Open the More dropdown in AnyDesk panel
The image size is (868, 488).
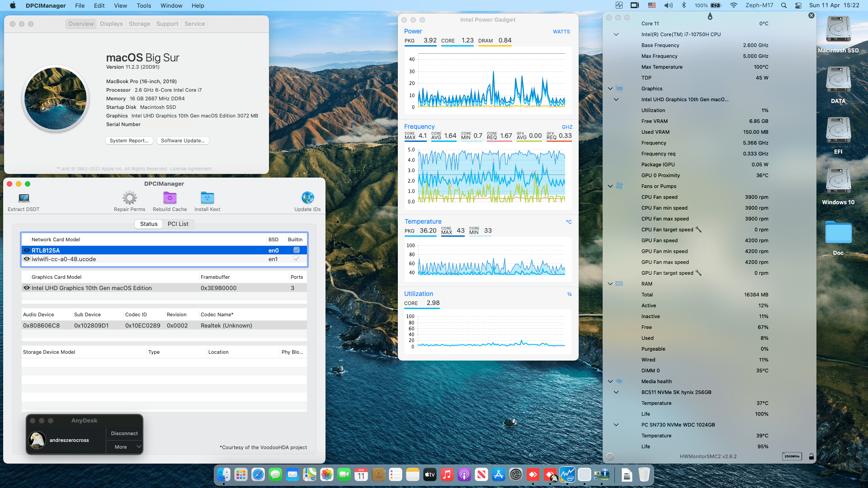(x=124, y=447)
